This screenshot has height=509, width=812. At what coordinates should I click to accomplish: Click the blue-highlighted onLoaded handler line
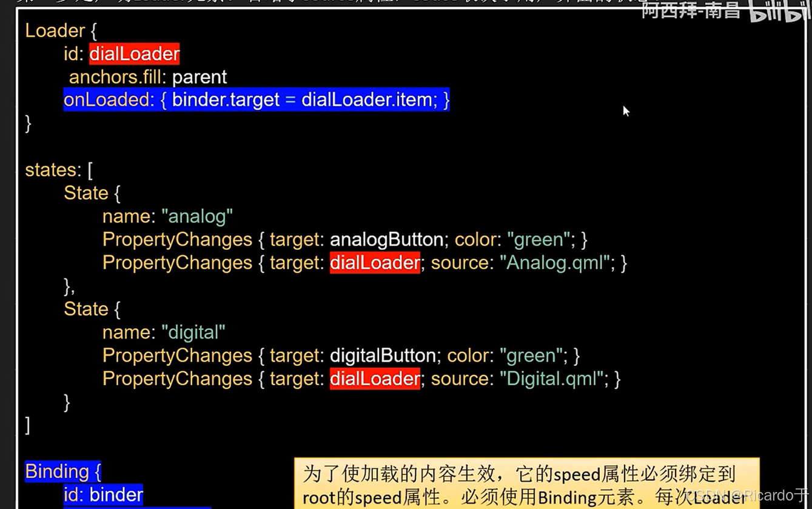pyautogui.click(x=257, y=100)
